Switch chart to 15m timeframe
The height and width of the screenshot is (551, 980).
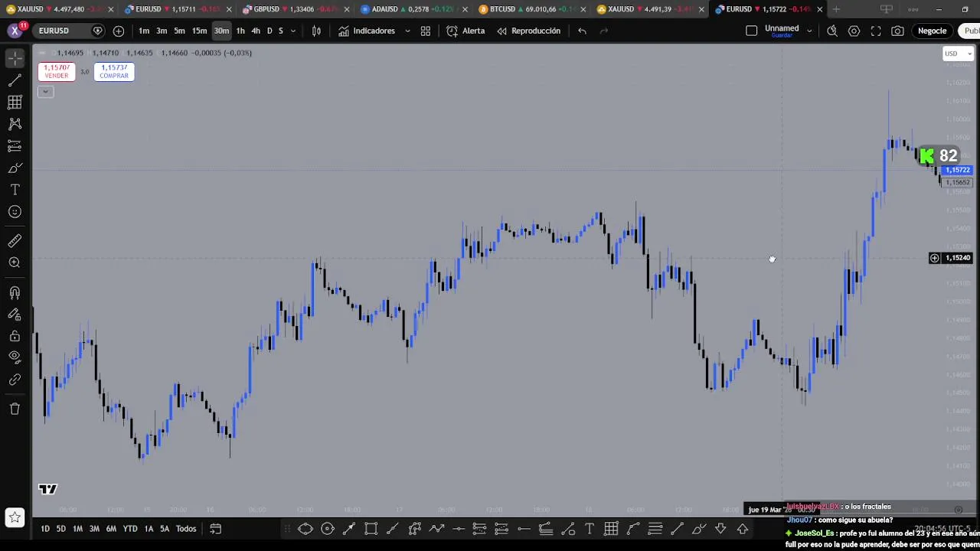(x=199, y=31)
